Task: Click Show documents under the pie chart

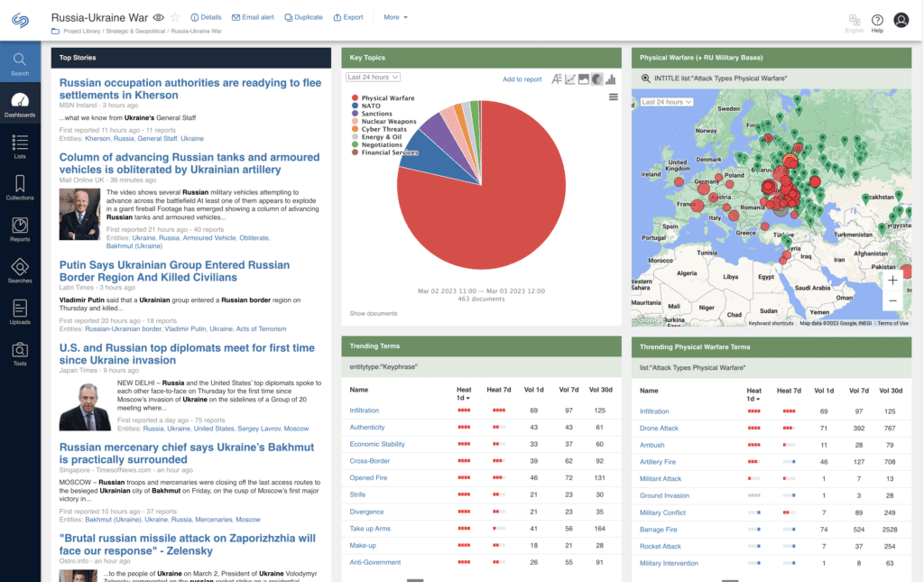Action: pos(374,313)
